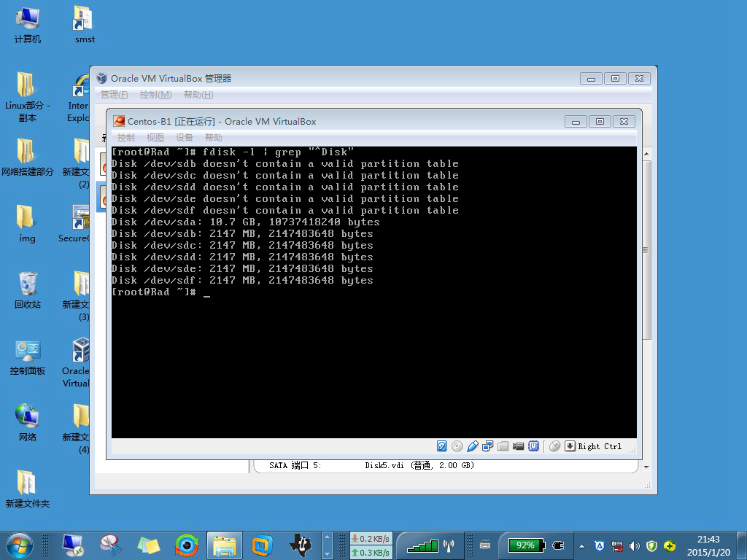
Task: Select the Linux部分 - 副本 folder
Action: point(27,97)
